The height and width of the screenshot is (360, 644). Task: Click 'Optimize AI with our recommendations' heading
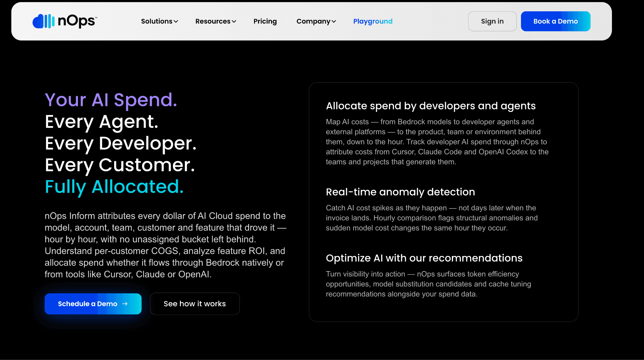424,258
